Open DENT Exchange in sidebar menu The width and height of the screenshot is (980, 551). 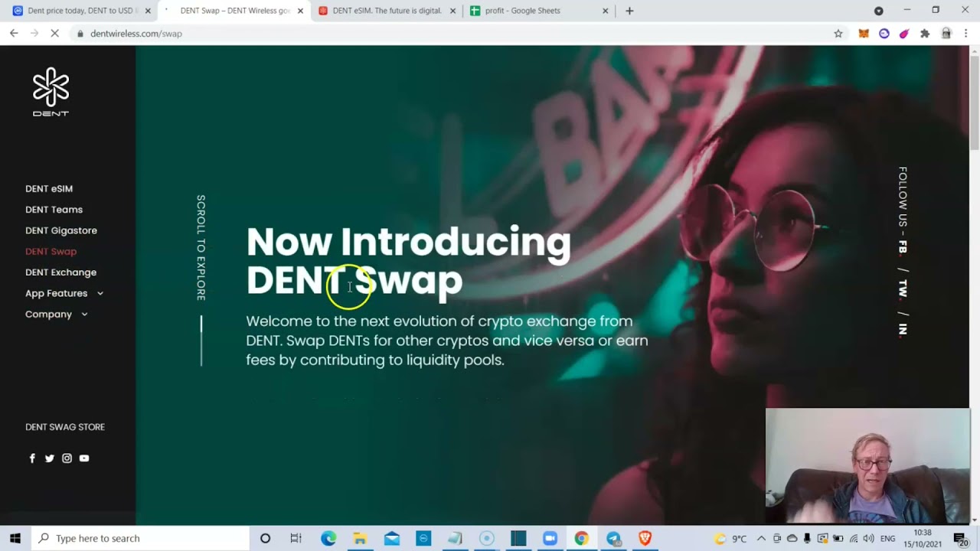pos(60,272)
